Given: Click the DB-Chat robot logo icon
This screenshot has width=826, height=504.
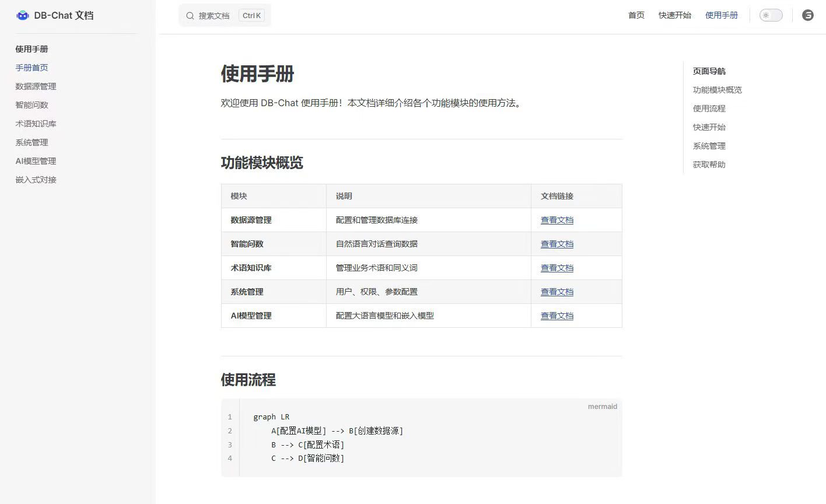Looking at the screenshot, I should tap(23, 16).
